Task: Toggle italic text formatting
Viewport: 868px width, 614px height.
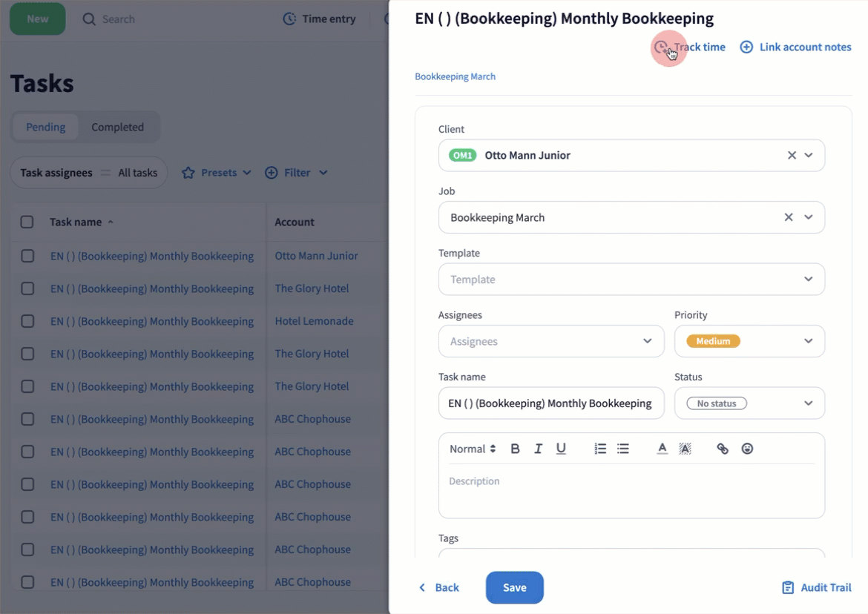Action: (538, 449)
